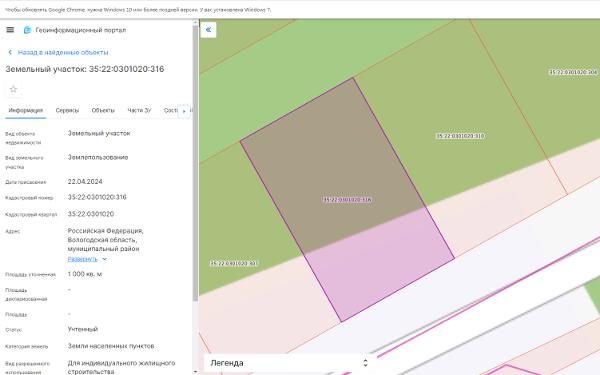Click parcel label 35:22:0301020:307 on map
Screen dimensions: 600x375
point(234,264)
